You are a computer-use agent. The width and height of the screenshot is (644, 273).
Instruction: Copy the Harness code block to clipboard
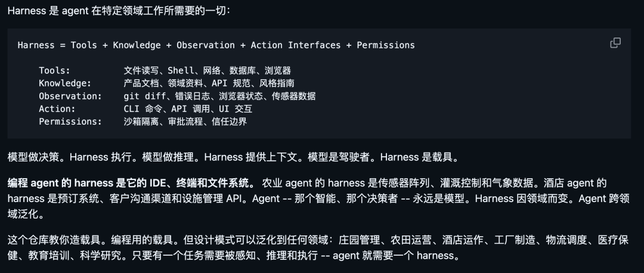click(615, 43)
